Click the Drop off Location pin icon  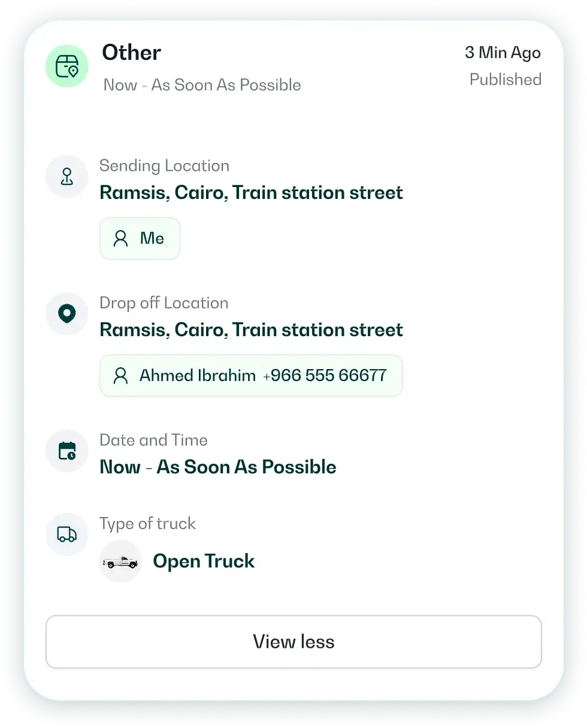(66, 313)
